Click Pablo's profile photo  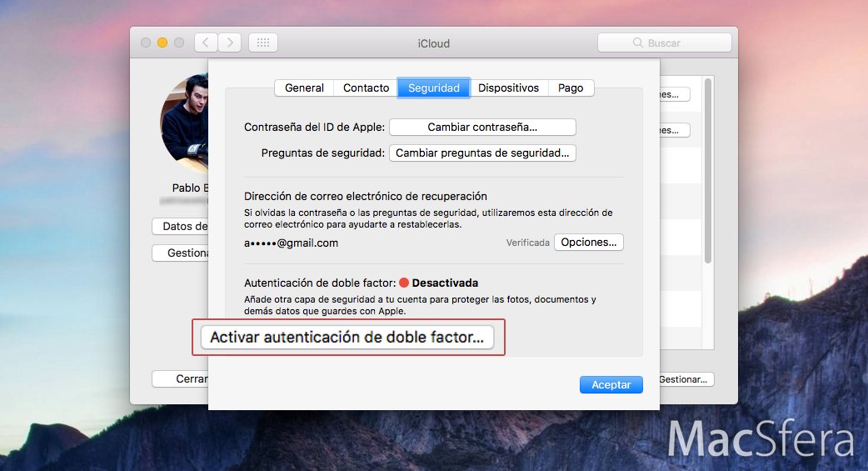click(x=184, y=123)
